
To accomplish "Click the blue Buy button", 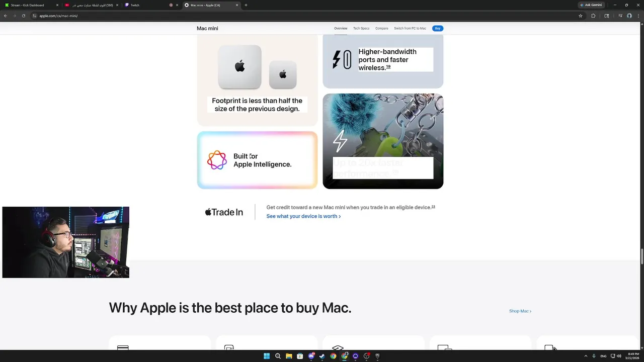I will [438, 28].
